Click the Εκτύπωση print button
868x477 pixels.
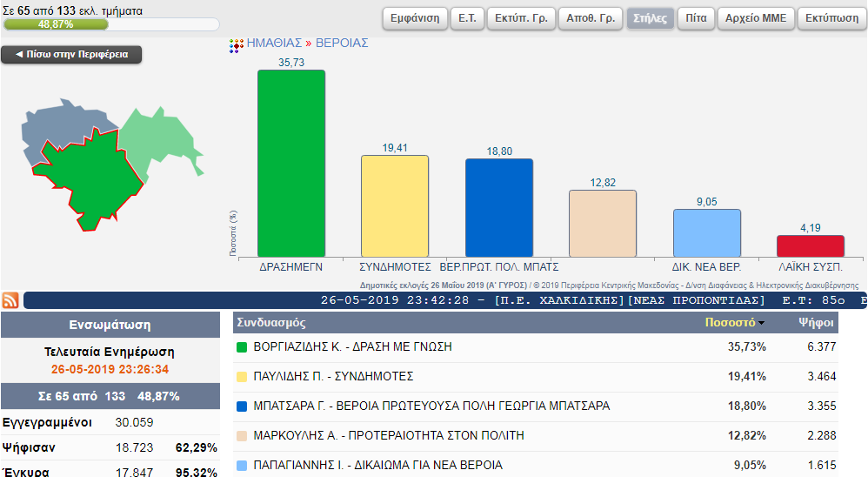[x=831, y=18]
